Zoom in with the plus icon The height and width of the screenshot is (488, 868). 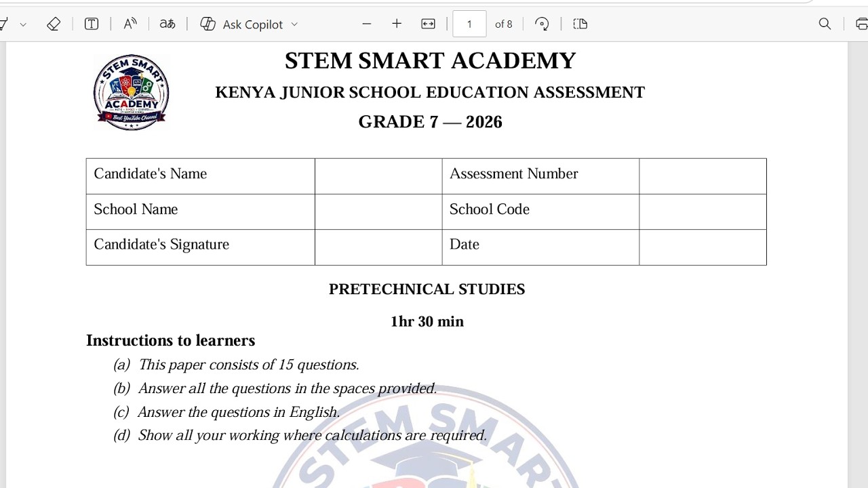397,24
